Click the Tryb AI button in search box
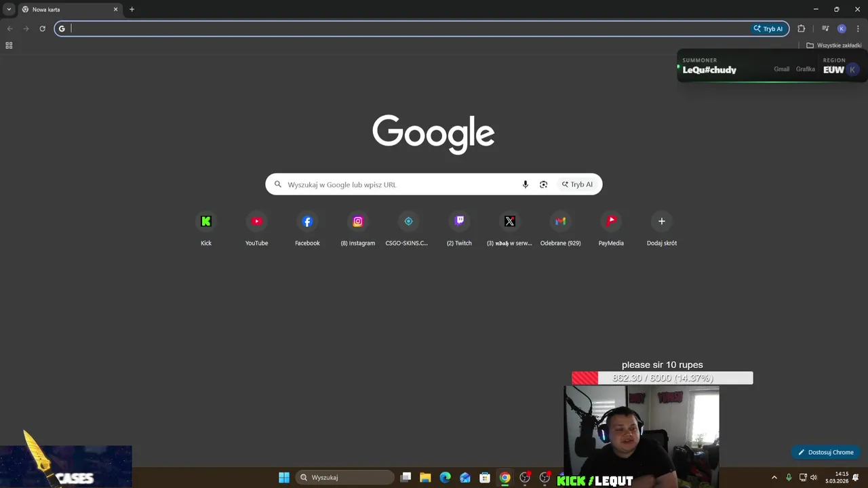The width and height of the screenshot is (868, 488). (x=577, y=184)
